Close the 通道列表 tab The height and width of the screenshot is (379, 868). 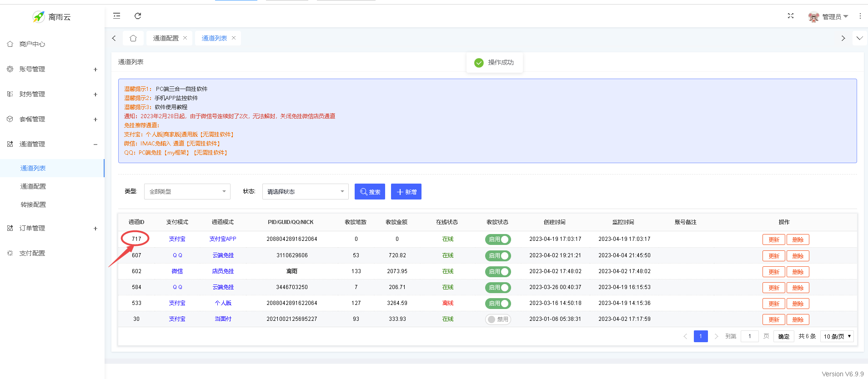(234, 38)
